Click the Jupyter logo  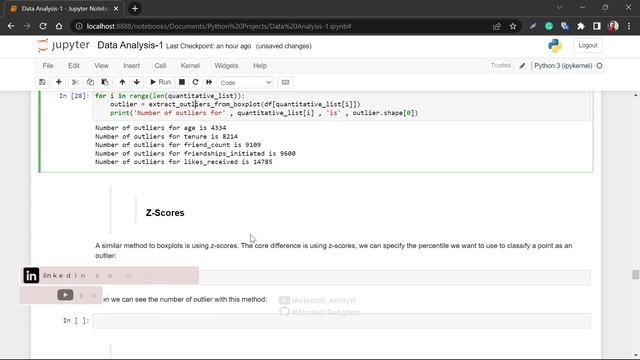point(63,45)
